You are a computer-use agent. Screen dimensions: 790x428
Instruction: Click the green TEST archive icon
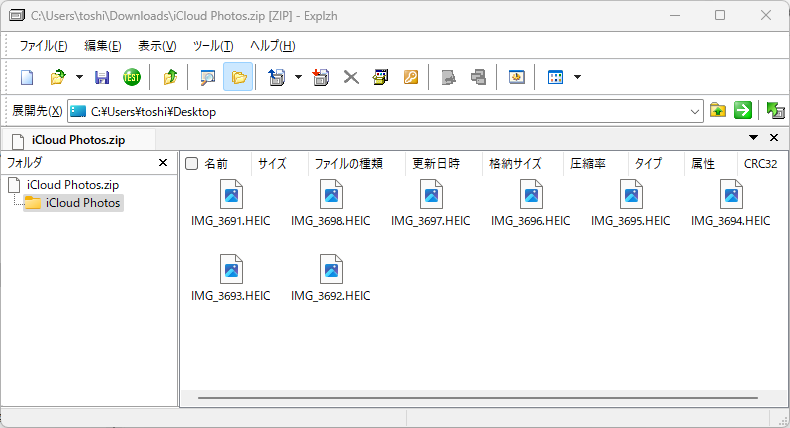[x=131, y=77]
